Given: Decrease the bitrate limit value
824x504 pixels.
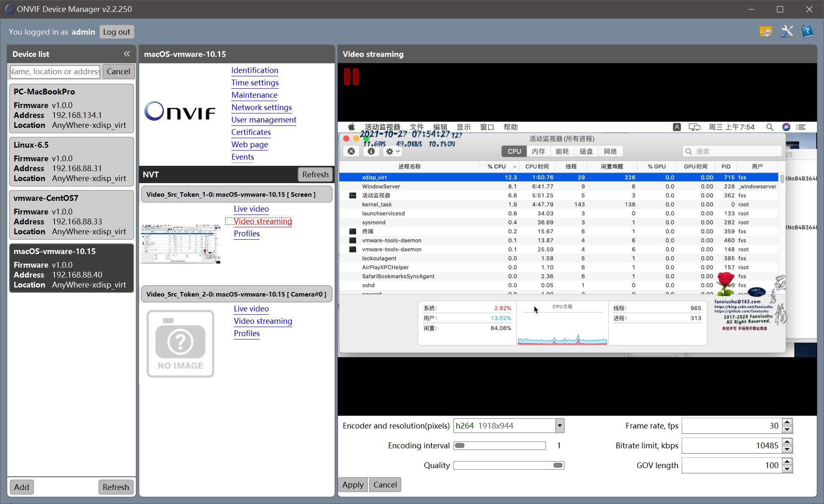Looking at the screenshot, I should coord(787,449).
